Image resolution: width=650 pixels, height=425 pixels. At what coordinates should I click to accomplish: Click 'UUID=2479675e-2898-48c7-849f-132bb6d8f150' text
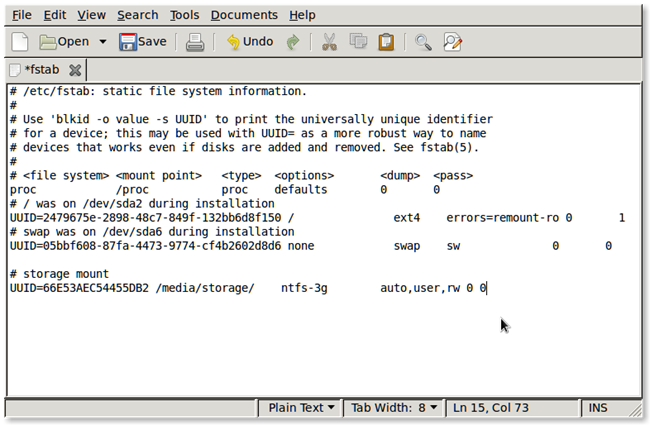[x=146, y=218]
